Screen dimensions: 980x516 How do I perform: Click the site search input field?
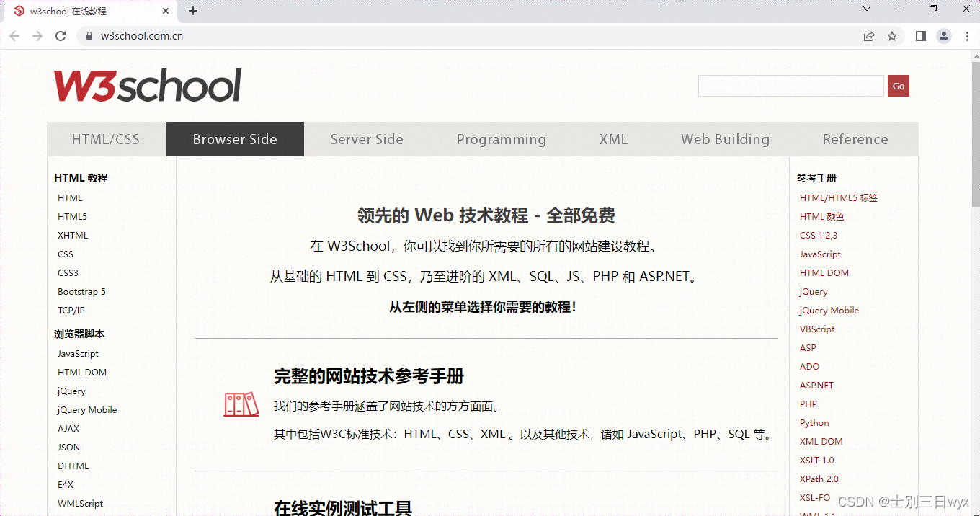click(790, 86)
